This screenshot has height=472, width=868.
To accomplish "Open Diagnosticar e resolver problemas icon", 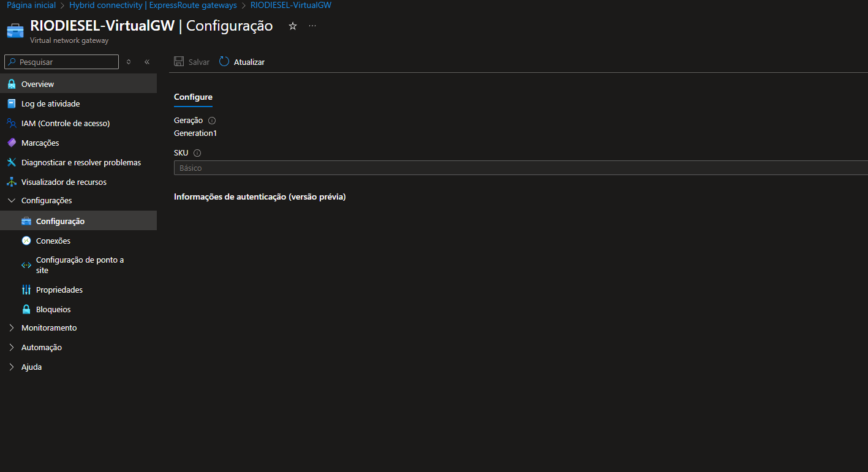I will 13,162.
